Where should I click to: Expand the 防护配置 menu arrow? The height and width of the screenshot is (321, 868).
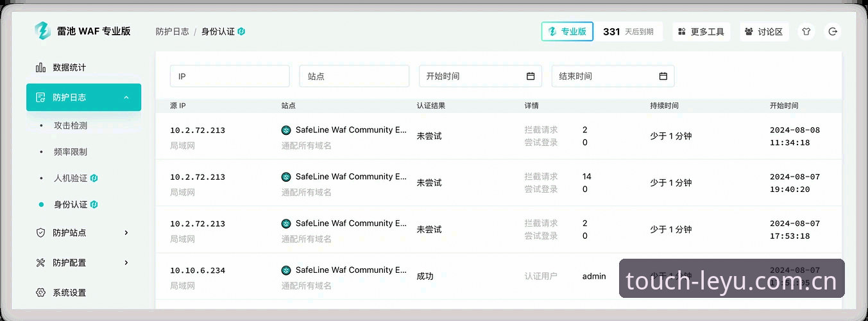click(x=126, y=263)
